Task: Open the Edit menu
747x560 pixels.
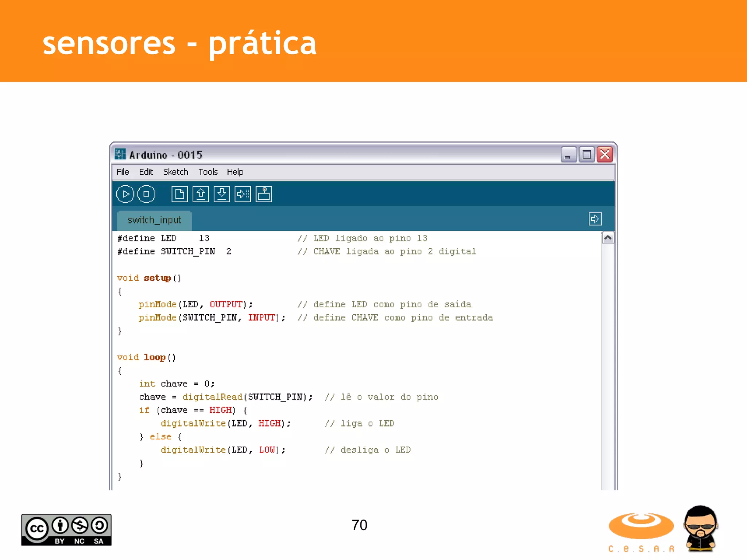Action: point(146,172)
